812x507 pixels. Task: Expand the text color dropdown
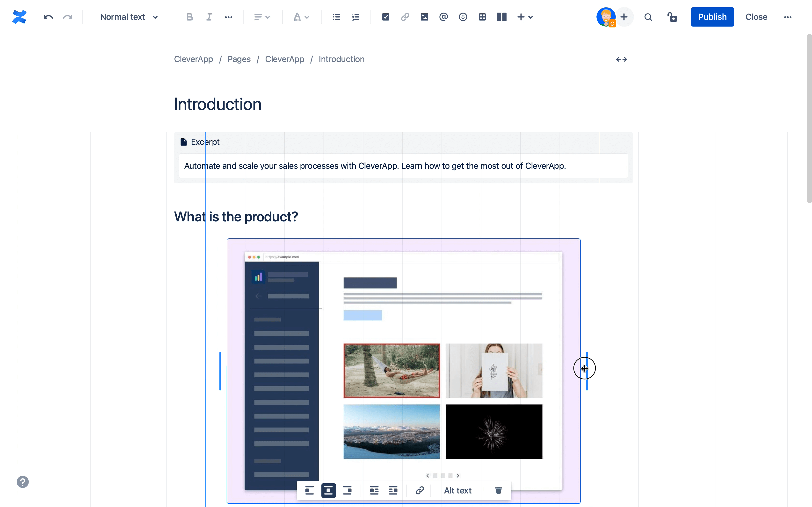point(301,17)
